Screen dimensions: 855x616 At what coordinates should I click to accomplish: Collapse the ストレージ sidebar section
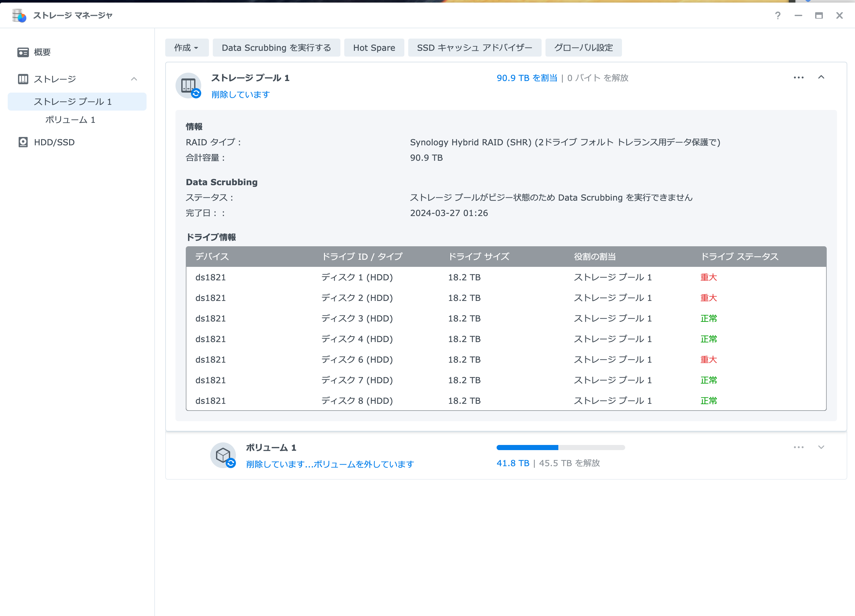point(134,79)
